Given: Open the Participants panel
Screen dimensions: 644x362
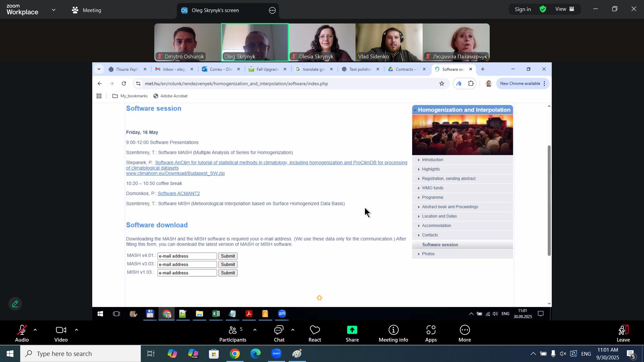Looking at the screenshot, I should click(x=232, y=333).
